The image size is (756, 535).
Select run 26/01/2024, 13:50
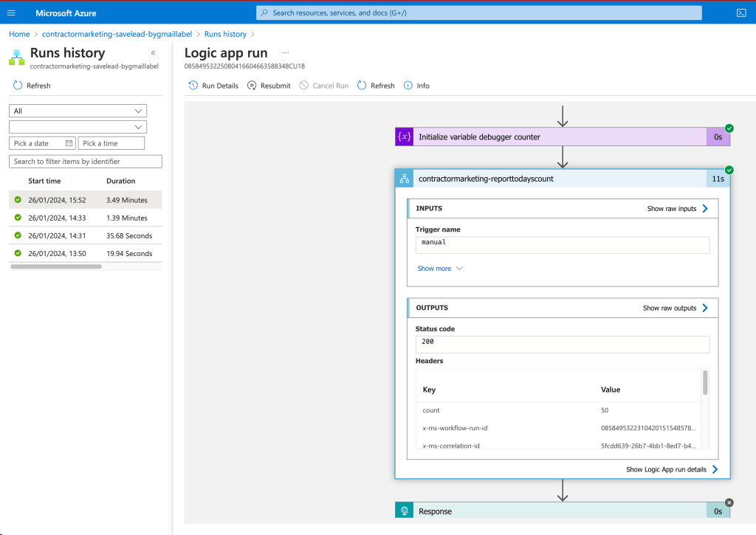click(86, 253)
